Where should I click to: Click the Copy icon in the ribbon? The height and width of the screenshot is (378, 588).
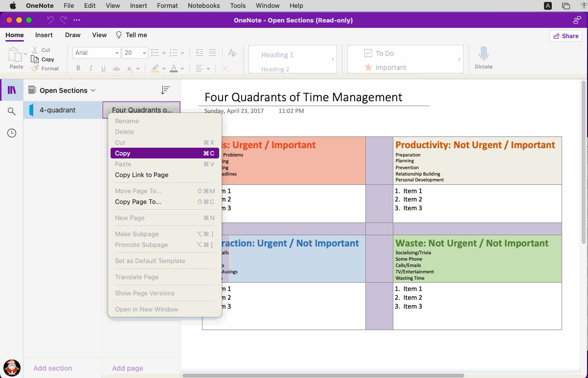(35, 59)
